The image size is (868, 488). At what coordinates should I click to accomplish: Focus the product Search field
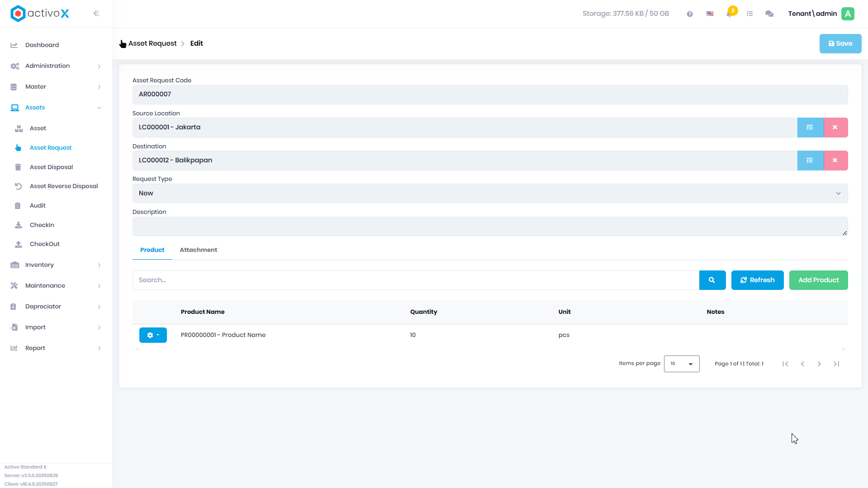point(416,280)
